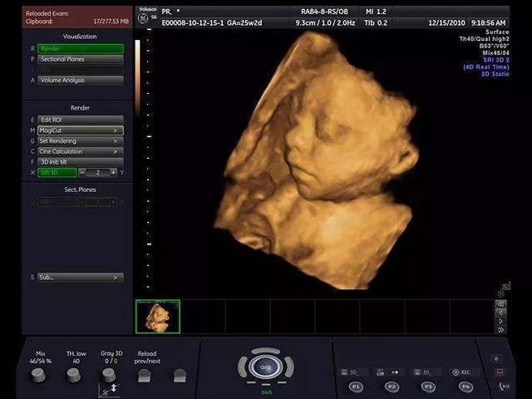Image resolution: width=532 pixels, height=399 pixels.
Task: Select the fetus thumbnail in clipboard strip
Action: (158, 317)
